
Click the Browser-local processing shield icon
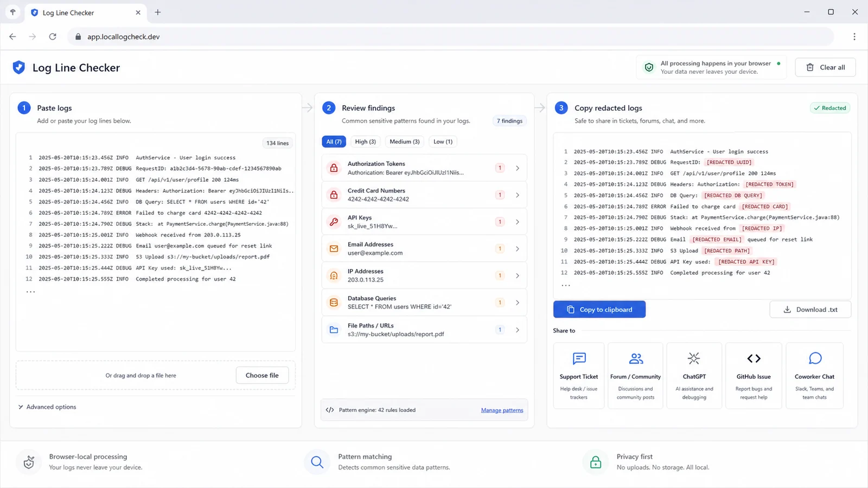(x=29, y=462)
